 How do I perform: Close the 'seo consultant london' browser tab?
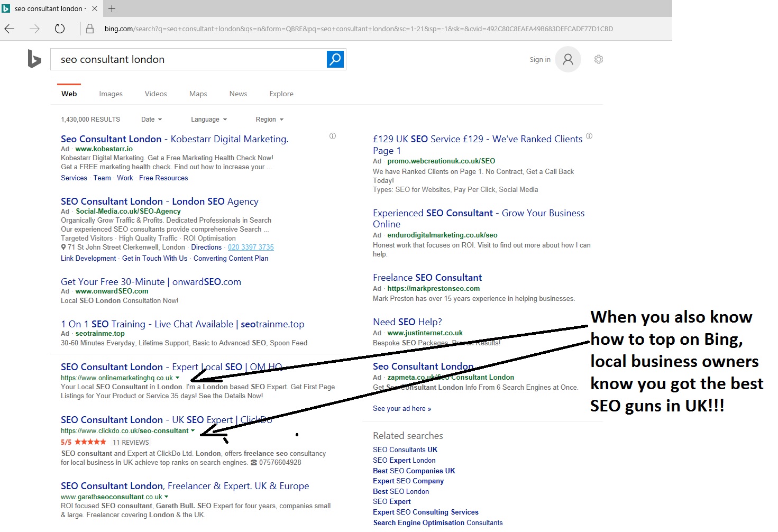95,8
